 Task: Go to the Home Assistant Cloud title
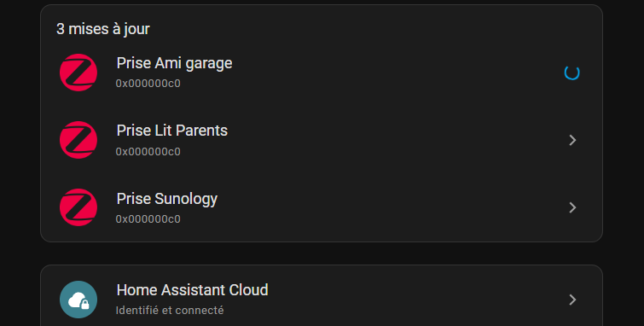coord(192,290)
